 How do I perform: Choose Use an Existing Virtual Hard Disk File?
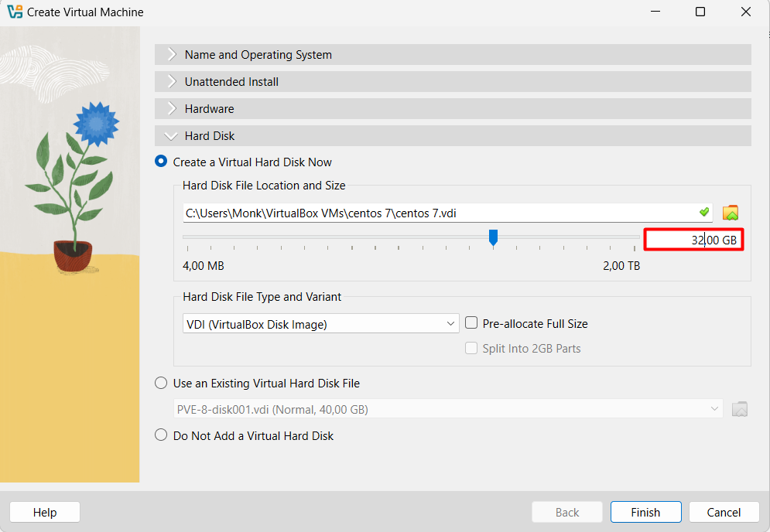(x=161, y=384)
